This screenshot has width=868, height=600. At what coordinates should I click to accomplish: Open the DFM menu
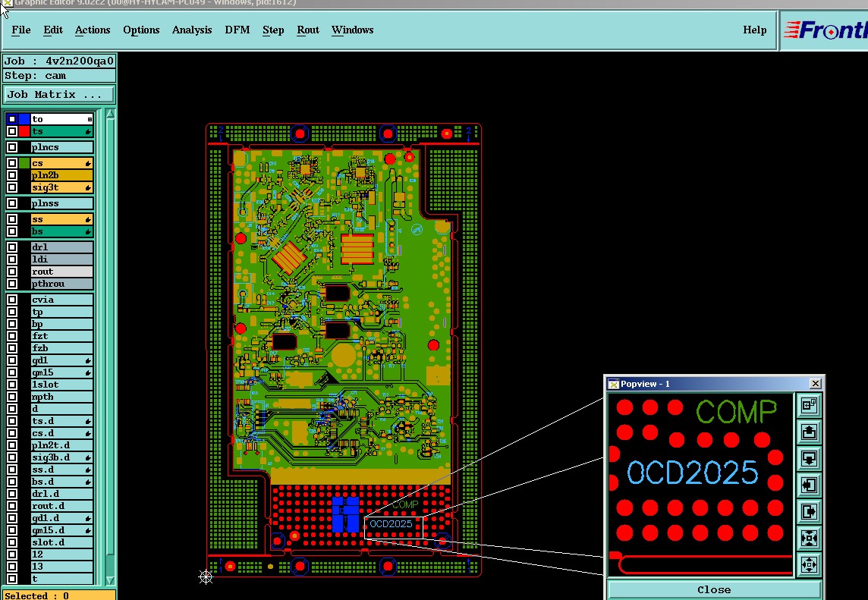pos(237,30)
